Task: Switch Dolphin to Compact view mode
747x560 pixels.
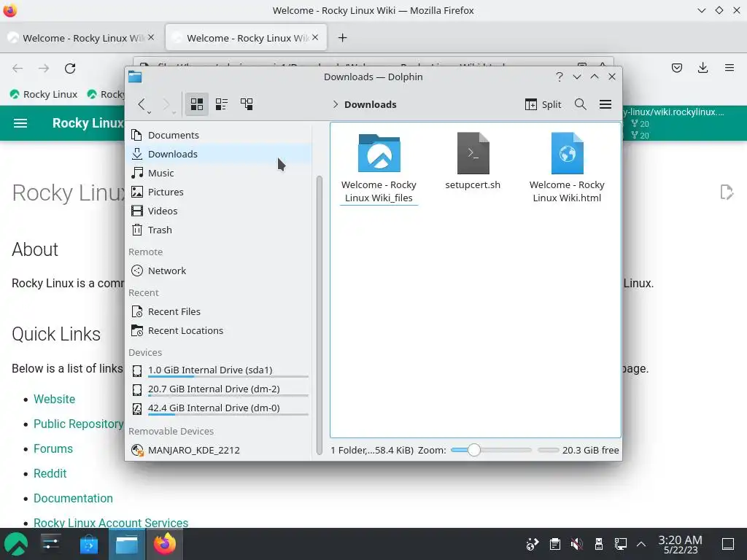Action: click(x=222, y=104)
